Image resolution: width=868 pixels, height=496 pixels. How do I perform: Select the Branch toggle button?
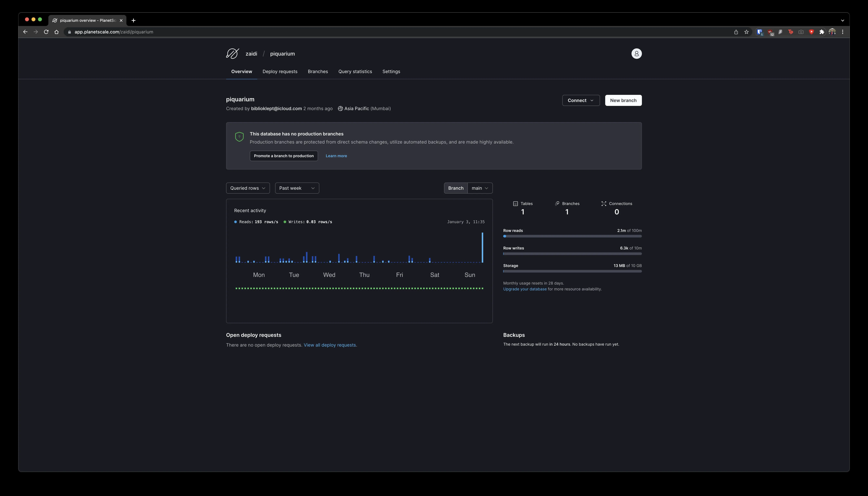[455, 188]
